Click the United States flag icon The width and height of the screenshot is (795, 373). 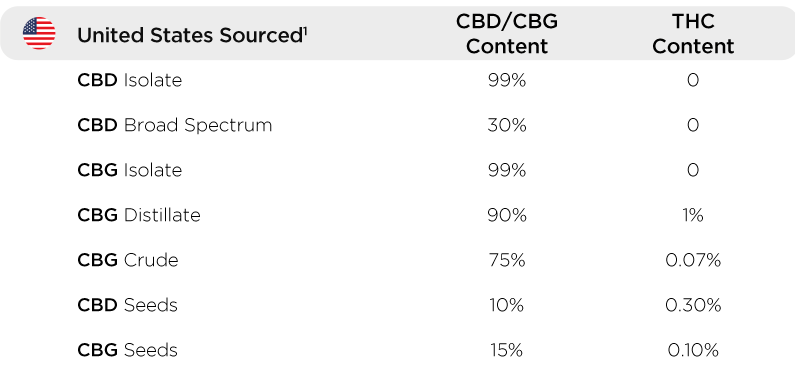coord(39,33)
